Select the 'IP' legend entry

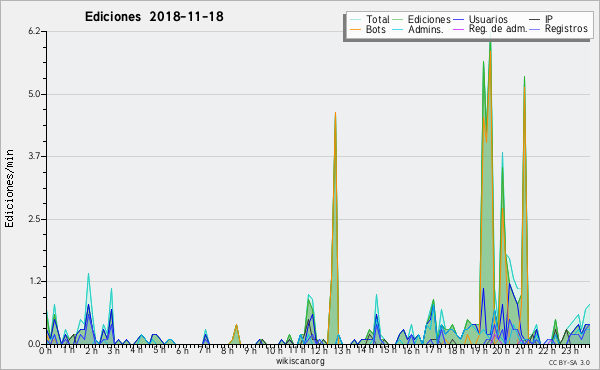(549, 19)
